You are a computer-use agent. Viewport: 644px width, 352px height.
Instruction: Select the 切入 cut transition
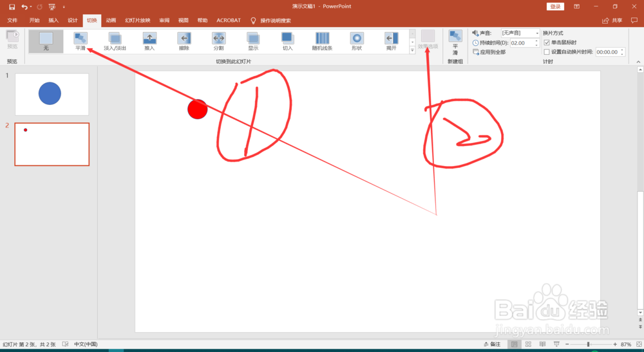click(x=287, y=41)
